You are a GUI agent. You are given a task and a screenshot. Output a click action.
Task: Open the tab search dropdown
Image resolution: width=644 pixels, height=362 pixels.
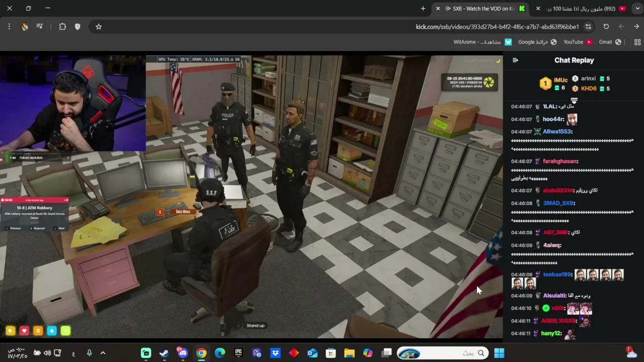pyautogui.click(x=637, y=9)
